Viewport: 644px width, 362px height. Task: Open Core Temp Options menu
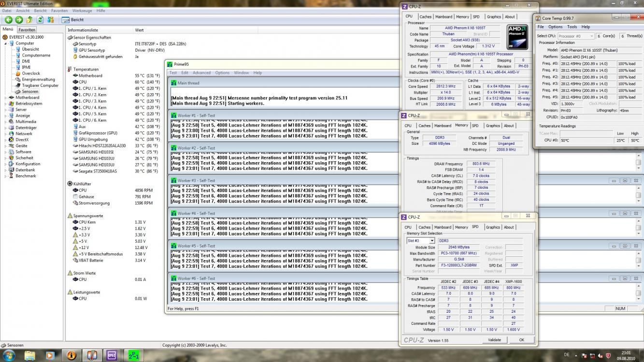(x=555, y=27)
